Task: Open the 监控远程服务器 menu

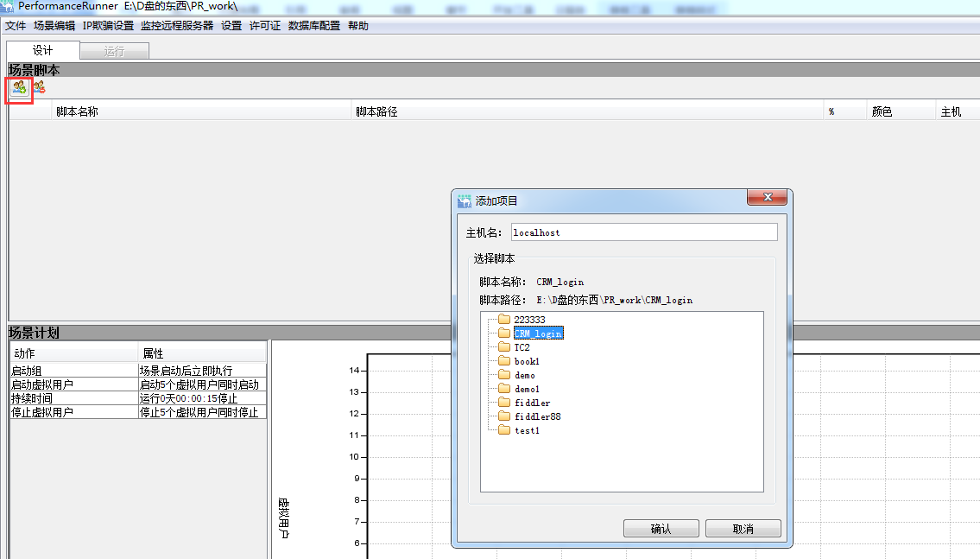Action: tap(176, 26)
